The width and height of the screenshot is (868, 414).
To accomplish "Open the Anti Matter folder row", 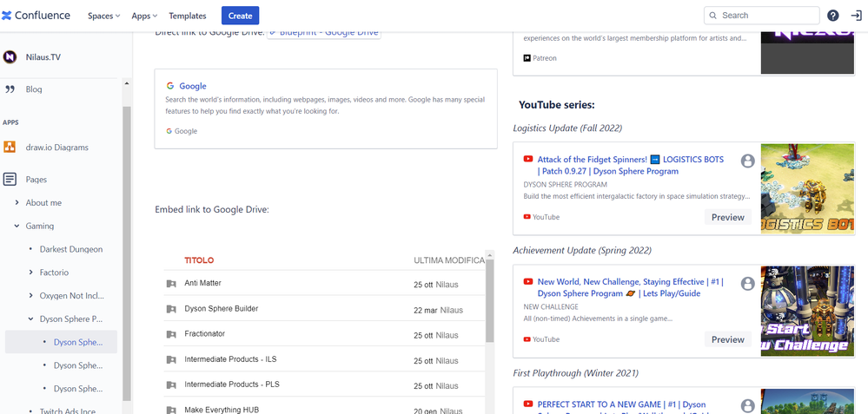I will [x=324, y=284].
